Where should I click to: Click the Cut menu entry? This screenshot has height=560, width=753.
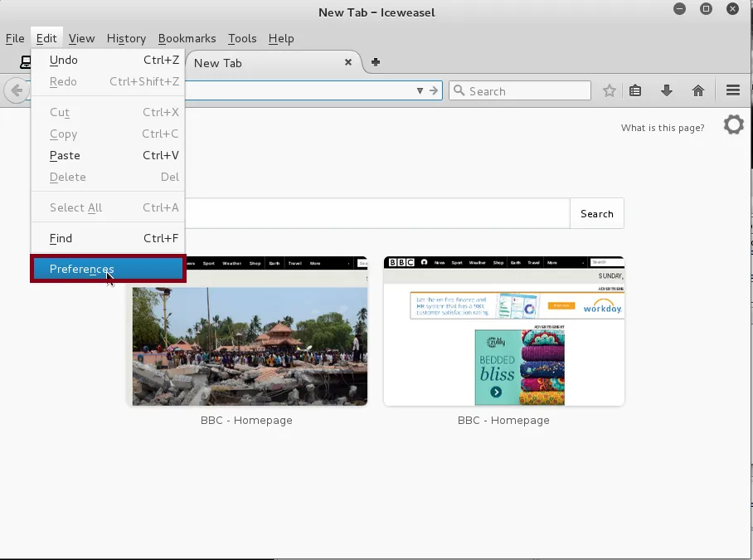(x=108, y=112)
